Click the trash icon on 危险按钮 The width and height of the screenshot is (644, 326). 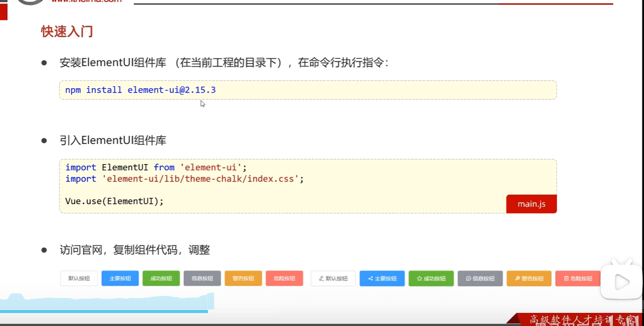(566, 279)
